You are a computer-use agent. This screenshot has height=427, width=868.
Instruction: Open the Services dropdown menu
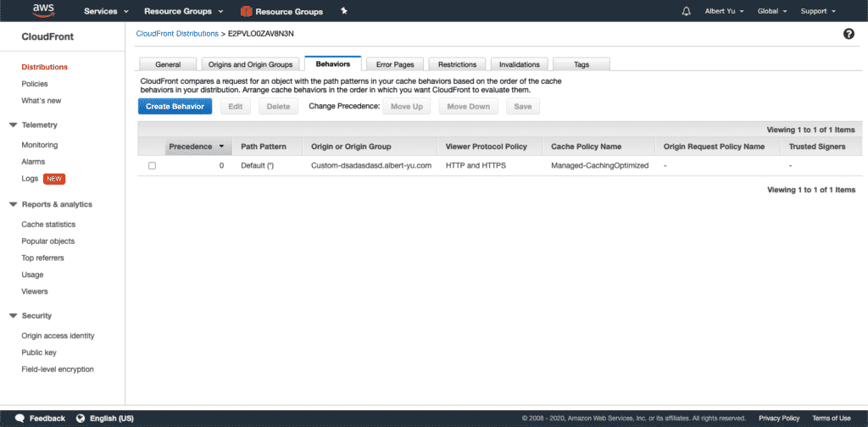pos(106,11)
